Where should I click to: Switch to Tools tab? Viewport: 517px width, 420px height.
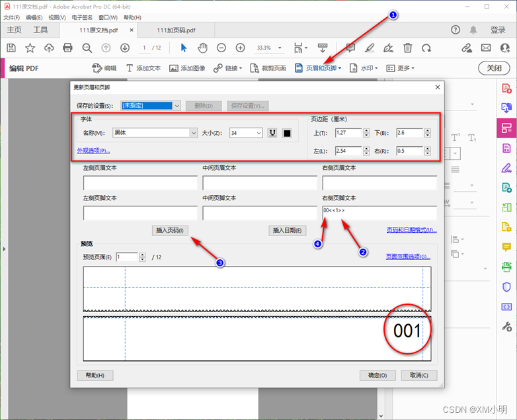click(x=40, y=30)
